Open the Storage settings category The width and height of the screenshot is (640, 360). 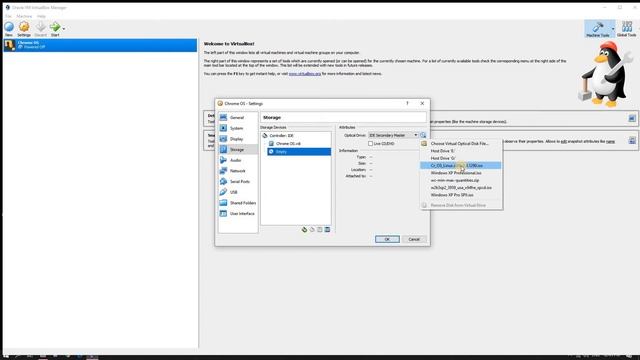[238, 149]
